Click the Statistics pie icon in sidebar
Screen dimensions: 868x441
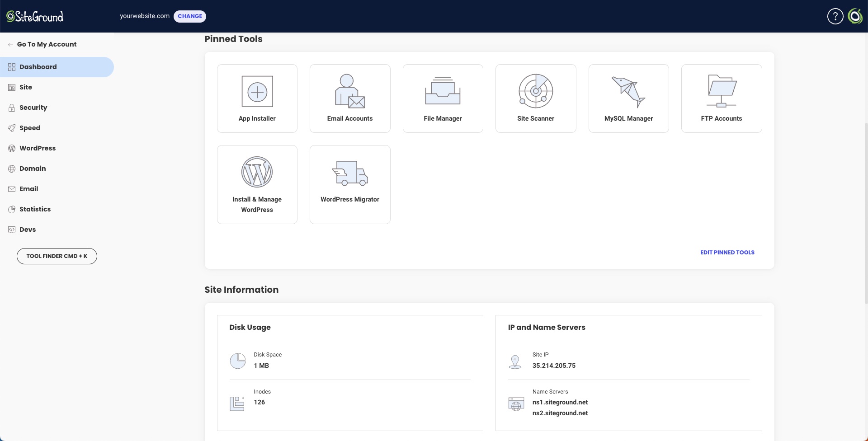12,209
